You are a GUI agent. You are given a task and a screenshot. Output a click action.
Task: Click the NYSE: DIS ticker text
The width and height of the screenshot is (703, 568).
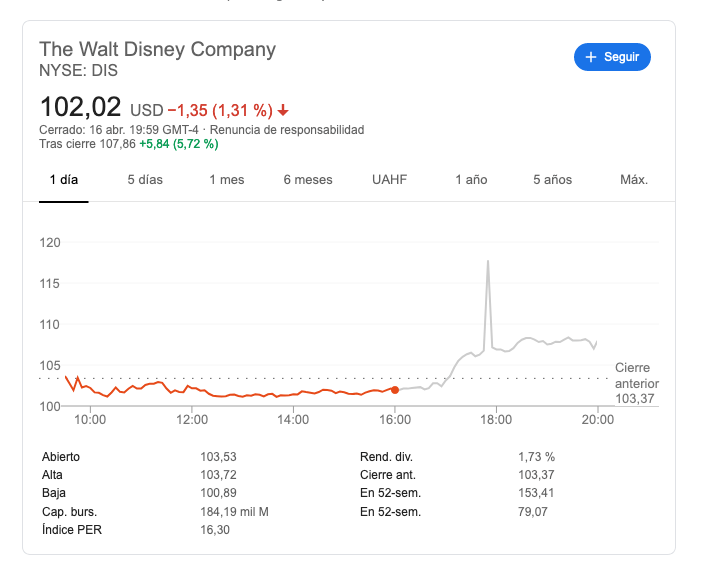click(78, 70)
